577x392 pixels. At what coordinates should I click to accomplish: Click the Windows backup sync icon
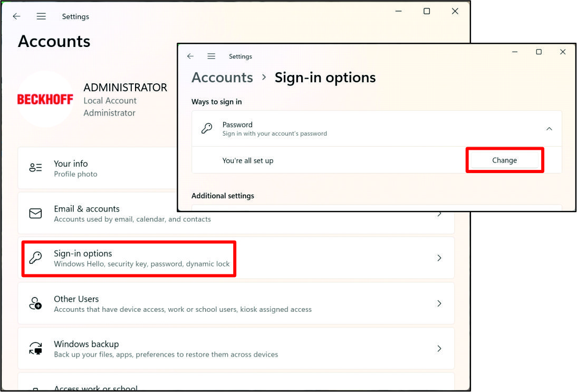click(x=35, y=348)
